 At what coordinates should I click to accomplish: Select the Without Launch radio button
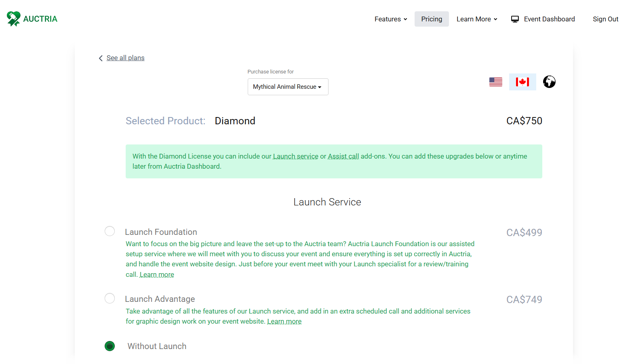point(110,346)
